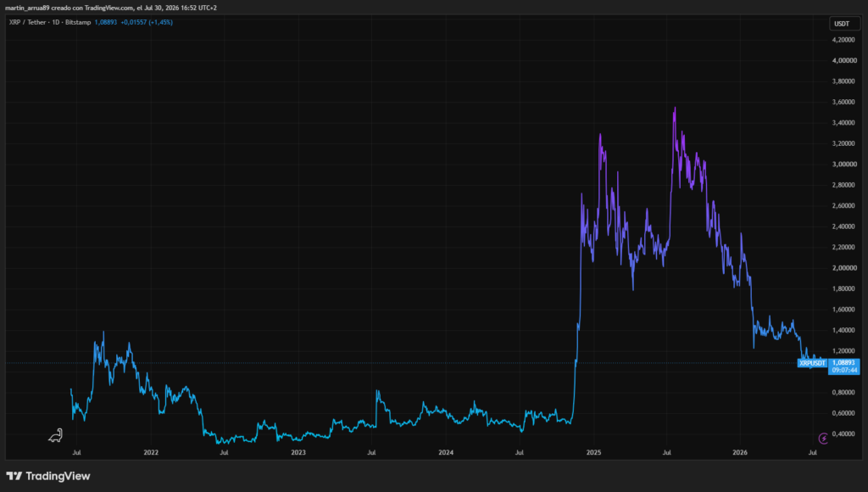Click the 0,80000 price axis label

(843, 392)
